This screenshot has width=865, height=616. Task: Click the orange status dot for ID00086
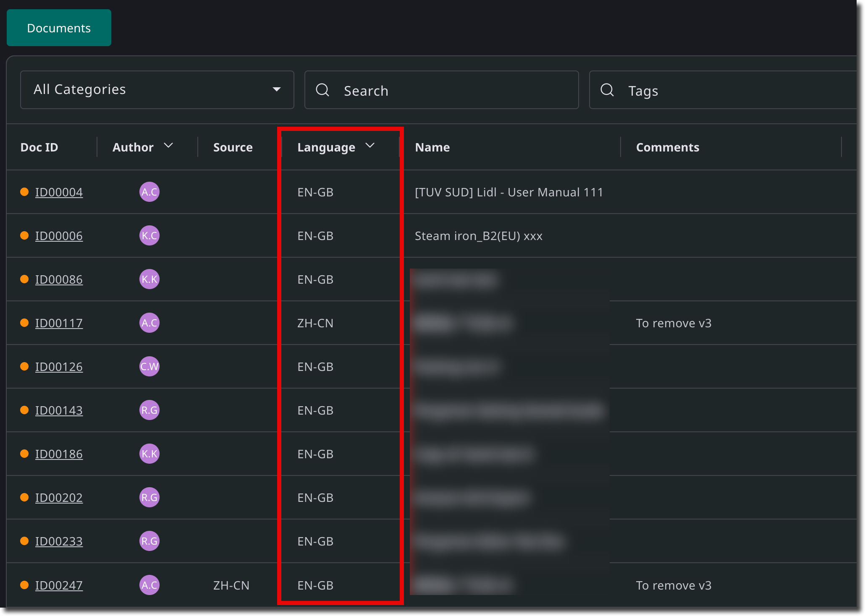24,279
